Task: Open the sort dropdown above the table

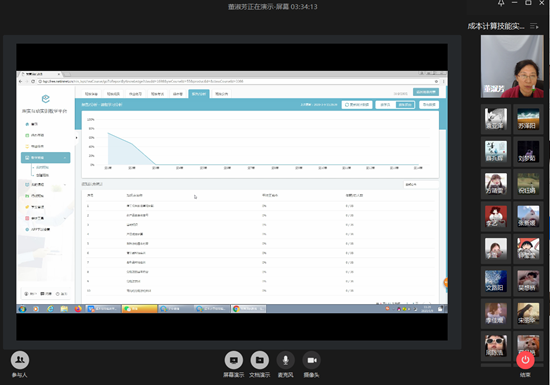Action: [420, 184]
